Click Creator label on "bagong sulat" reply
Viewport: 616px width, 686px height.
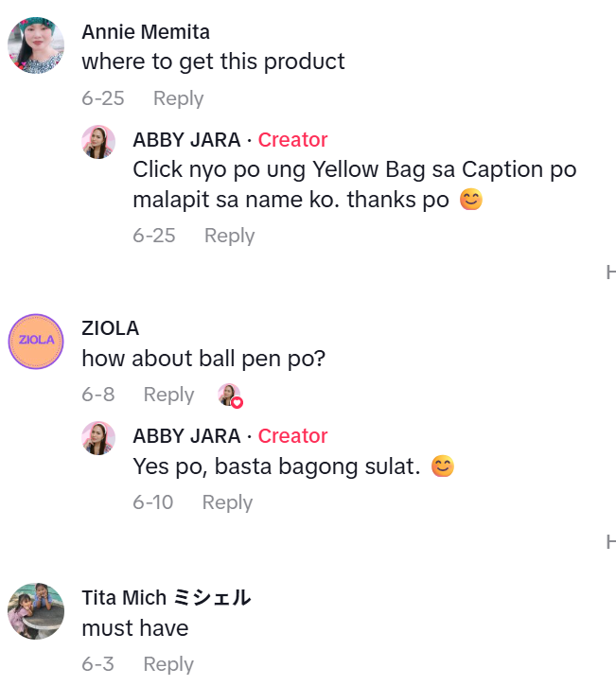tap(292, 436)
